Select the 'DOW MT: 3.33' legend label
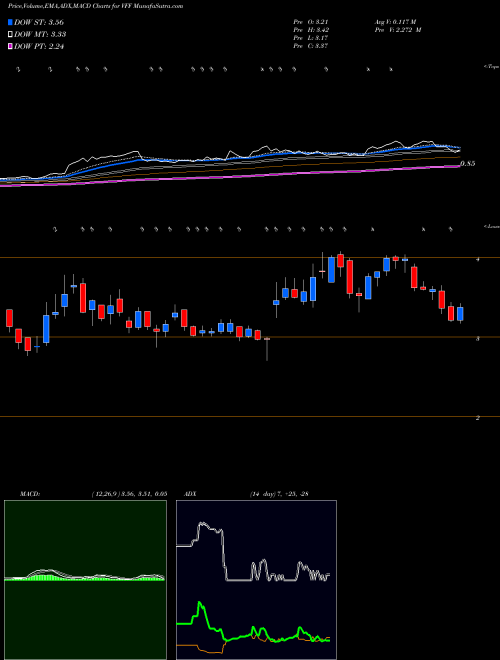 (40, 35)
